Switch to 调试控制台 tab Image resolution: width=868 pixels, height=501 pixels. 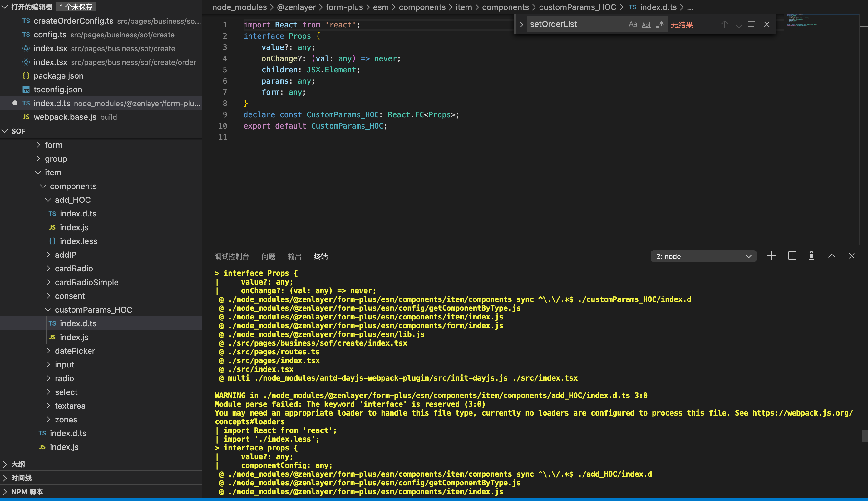232,256
